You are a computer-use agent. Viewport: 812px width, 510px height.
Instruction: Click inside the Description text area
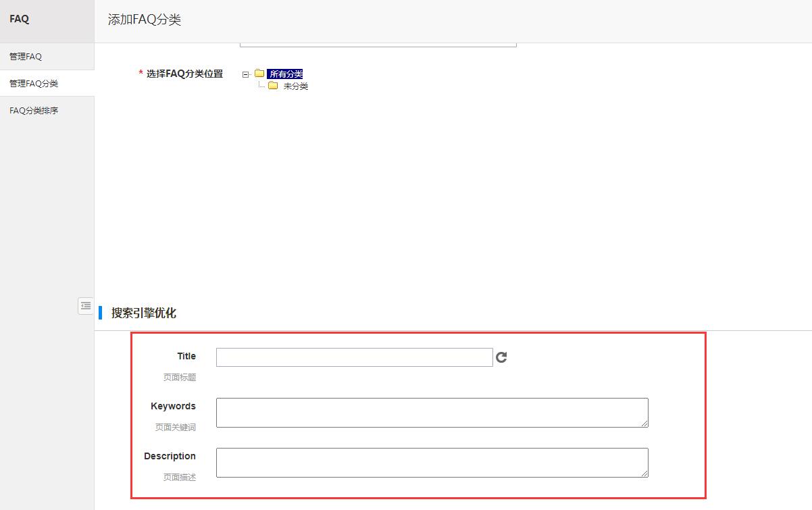coord(431,463)
